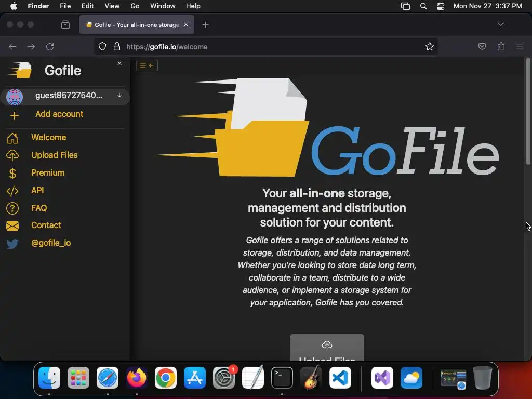Launch Google Chrome from the Dock
This screenshot has height=399, width=532.
[166, 378]
